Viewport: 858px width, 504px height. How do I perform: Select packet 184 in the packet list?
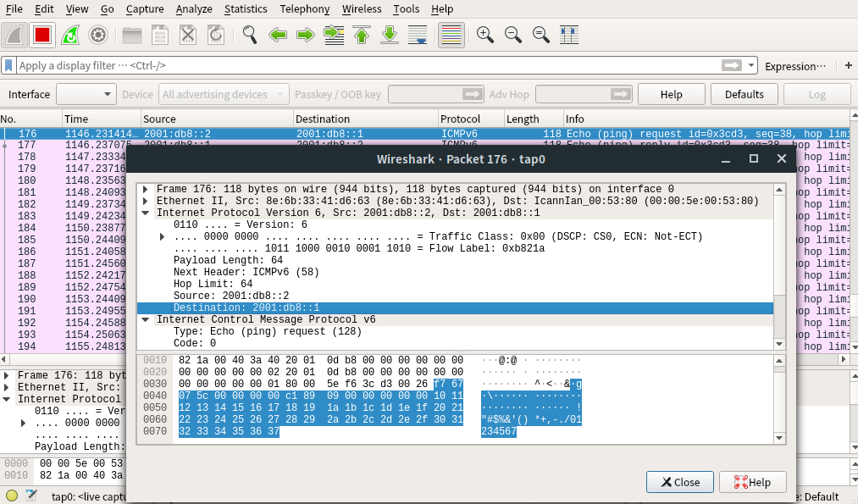tap(63, 228)
